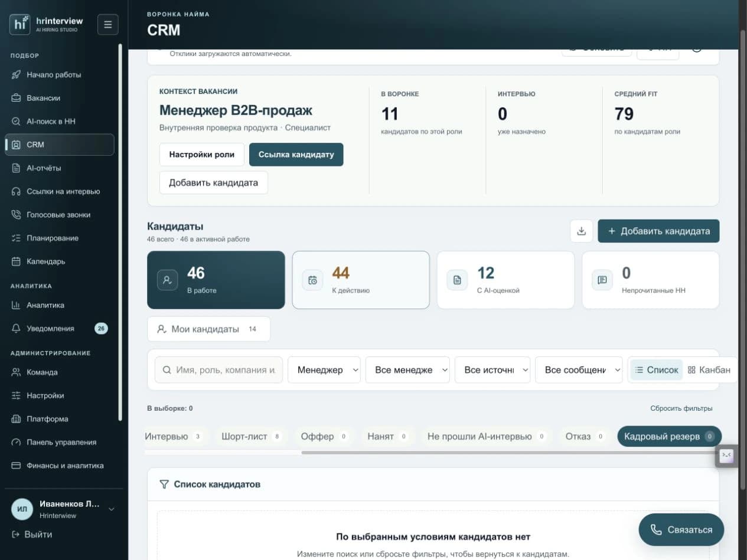
Task: Click the Менеджер B2B-продаж vacancy title
Action: coord(236,110)
